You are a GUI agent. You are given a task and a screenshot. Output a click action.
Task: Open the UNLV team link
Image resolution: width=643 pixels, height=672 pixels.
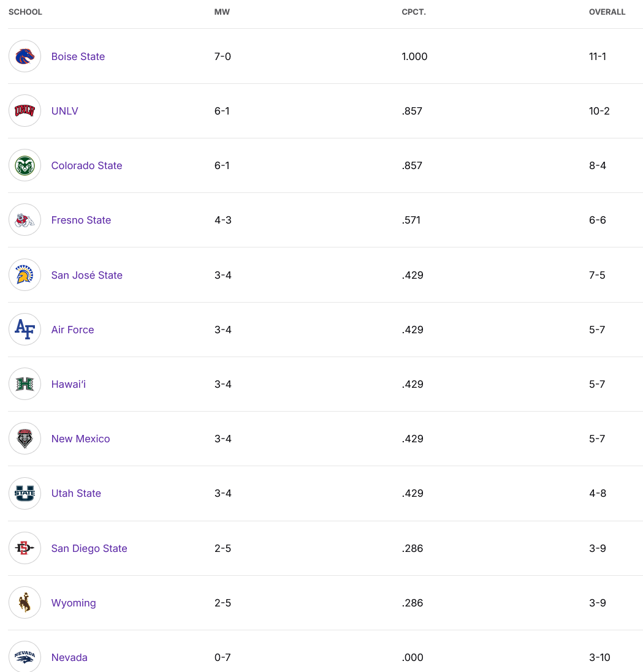[x=64, y=111]
